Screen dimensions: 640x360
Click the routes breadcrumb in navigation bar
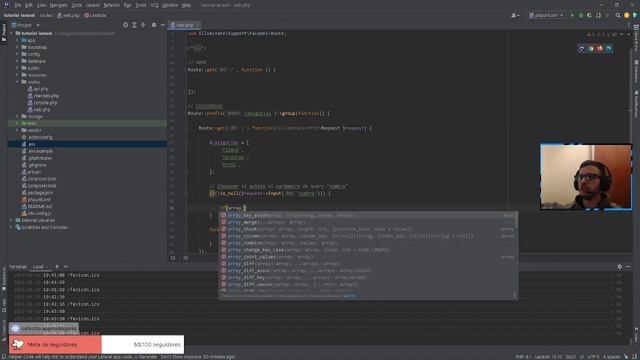click(x=46, y=15)
